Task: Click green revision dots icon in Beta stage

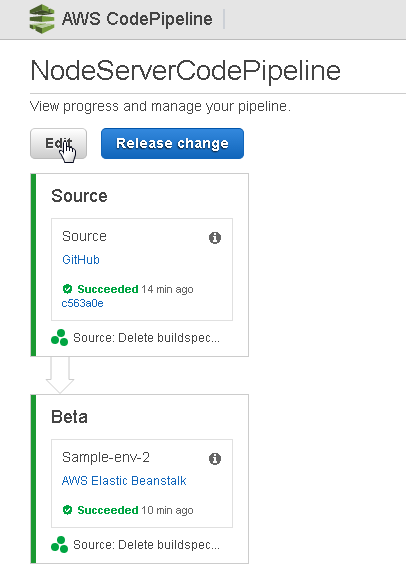Action: 59,544
